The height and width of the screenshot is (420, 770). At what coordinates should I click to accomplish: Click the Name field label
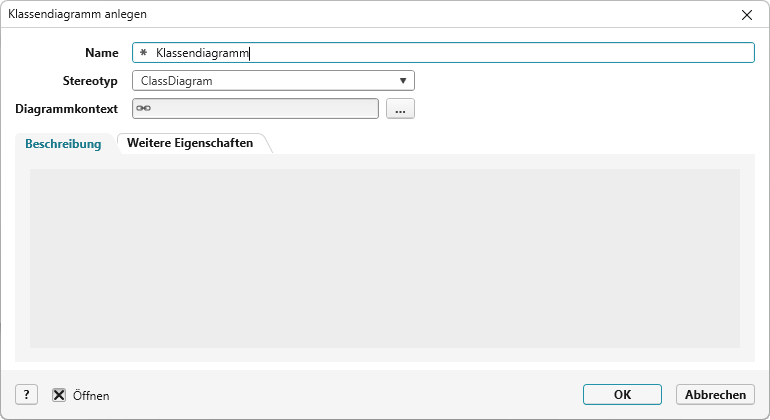click(x=102, y=53)
